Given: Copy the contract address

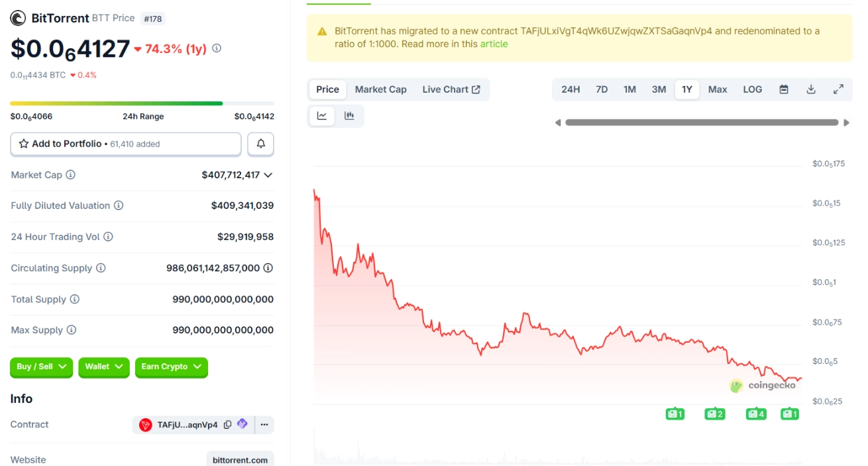Looking at the screenshot, I should pyautogui.click(x=228, y=425).
